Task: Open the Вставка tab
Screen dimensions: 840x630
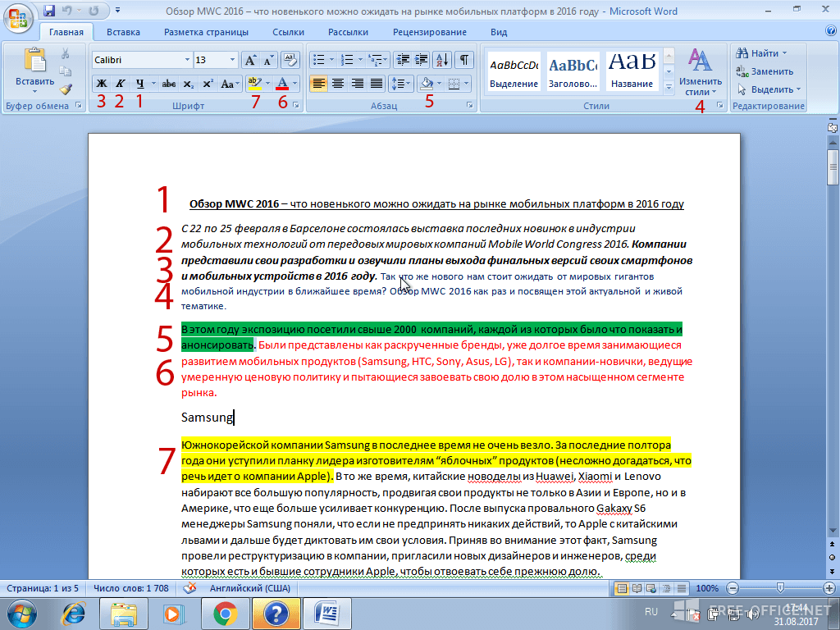Action: click(x=123, y=32)
